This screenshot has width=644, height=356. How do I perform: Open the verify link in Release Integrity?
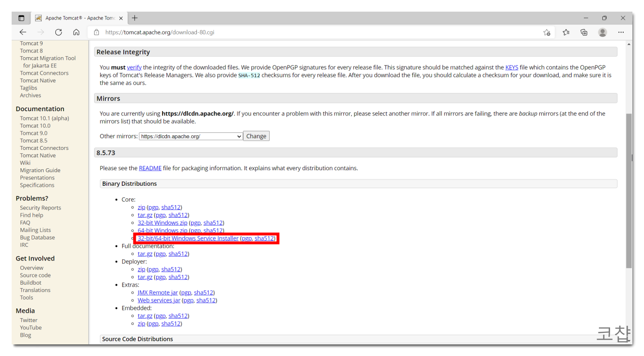point(134,67)
